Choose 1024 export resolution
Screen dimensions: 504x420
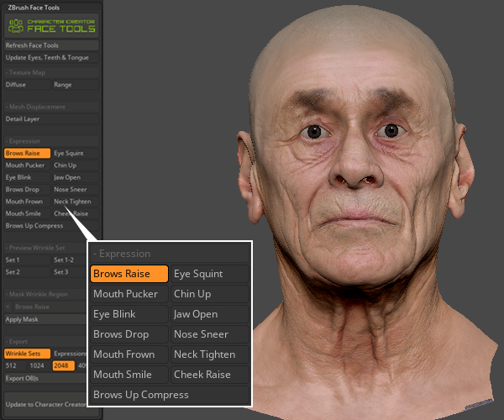click(x=39, y=365)
